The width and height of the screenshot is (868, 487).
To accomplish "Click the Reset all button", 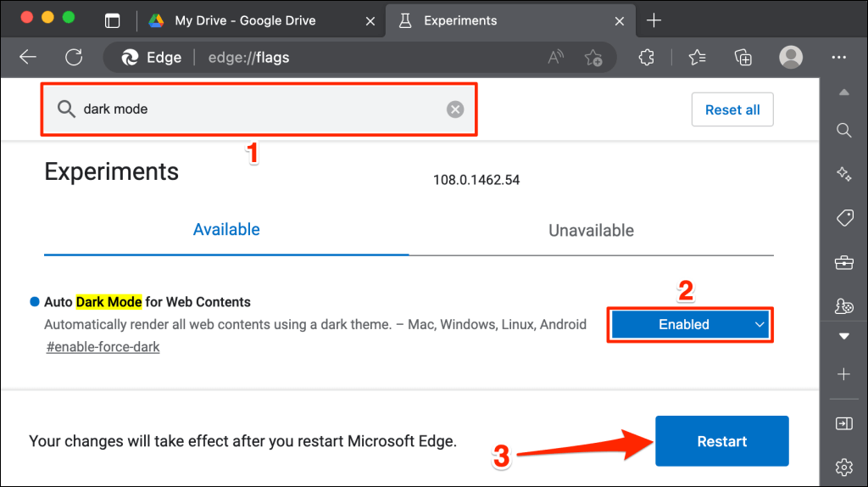I will click(x=732, y=109).
